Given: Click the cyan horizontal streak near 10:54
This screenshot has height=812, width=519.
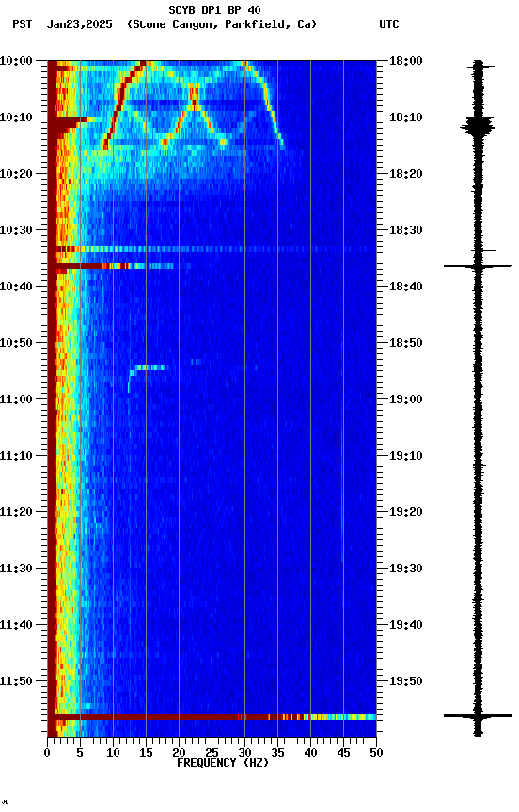Looking at the screenshot, I should [x=150, y=367].
